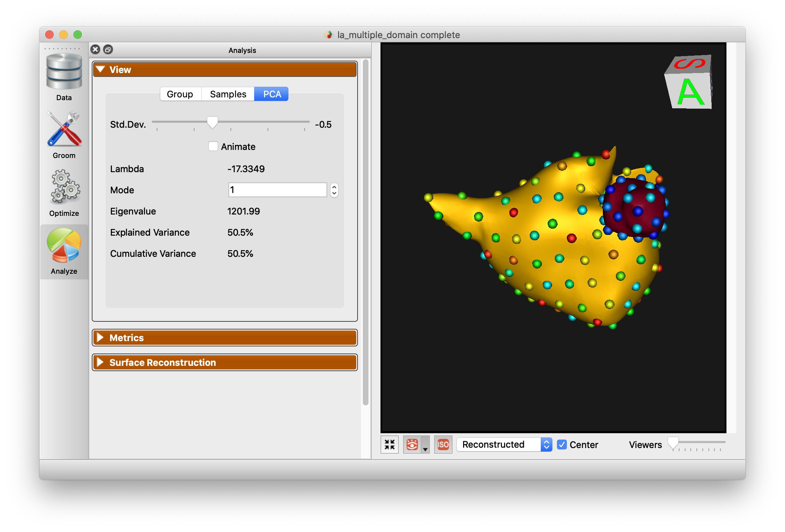785x532 pixels.
Task: Click the yellow minimize window button
Action: click(64, 35)
